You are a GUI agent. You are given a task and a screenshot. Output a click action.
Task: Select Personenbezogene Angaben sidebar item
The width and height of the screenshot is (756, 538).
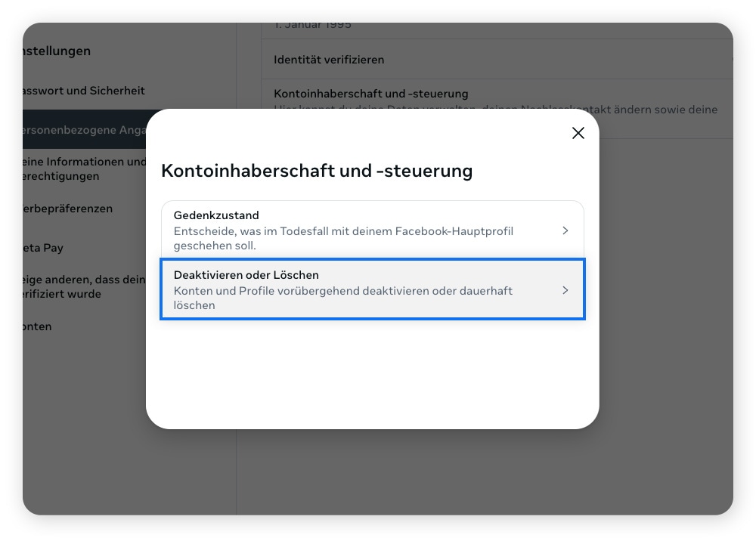84,130
